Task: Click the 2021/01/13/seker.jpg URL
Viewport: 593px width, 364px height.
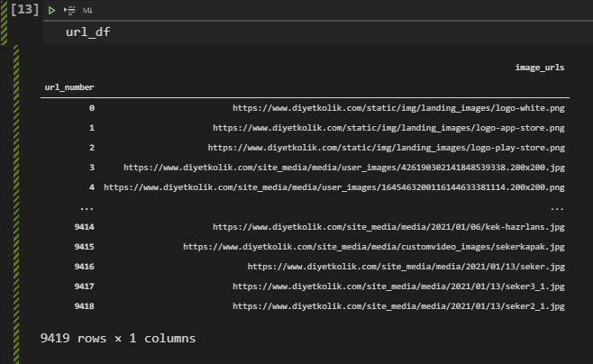Action: (406, 267)
